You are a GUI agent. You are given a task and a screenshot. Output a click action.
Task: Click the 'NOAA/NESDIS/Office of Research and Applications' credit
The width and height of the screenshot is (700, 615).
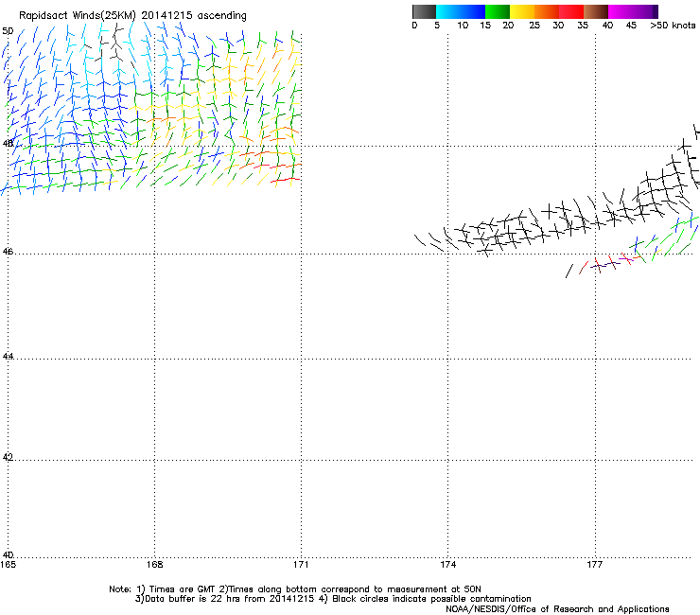557,609
